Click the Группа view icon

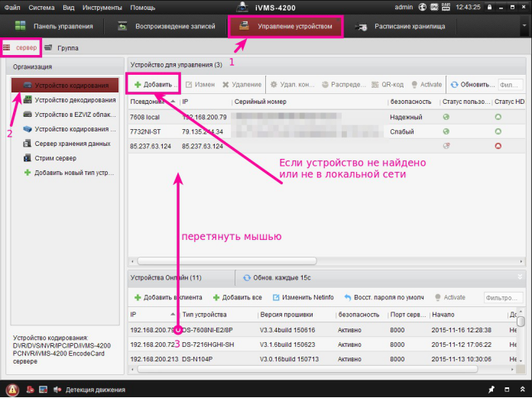tap(48, 47)
